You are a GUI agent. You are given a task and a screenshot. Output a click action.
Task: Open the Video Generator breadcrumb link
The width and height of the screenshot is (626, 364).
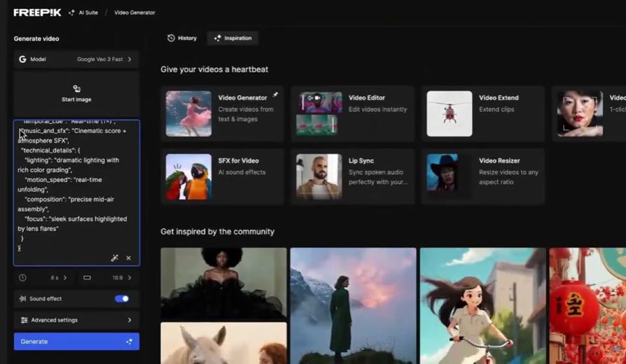134,13
